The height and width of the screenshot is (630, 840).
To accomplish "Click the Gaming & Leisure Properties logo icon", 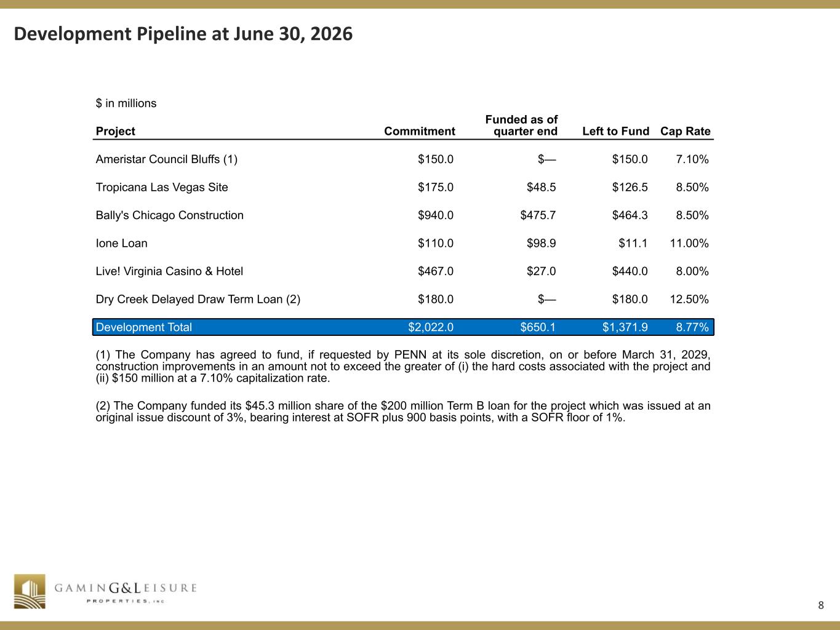I will point(30,591).
